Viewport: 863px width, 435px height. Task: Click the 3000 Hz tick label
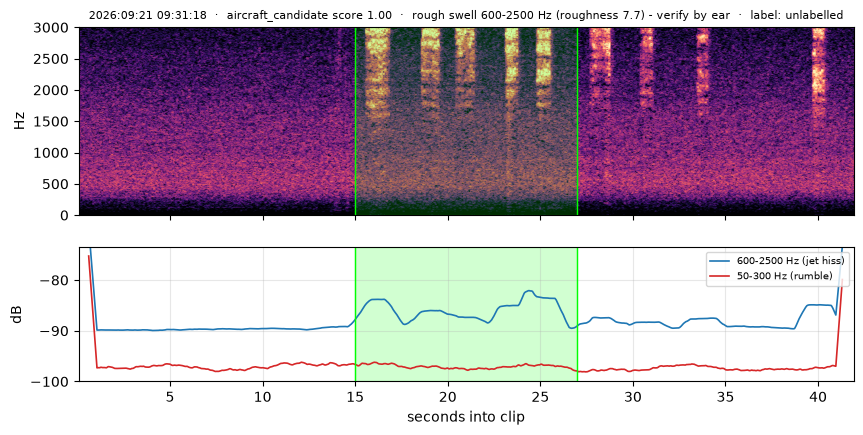click(x=53, y=28)
